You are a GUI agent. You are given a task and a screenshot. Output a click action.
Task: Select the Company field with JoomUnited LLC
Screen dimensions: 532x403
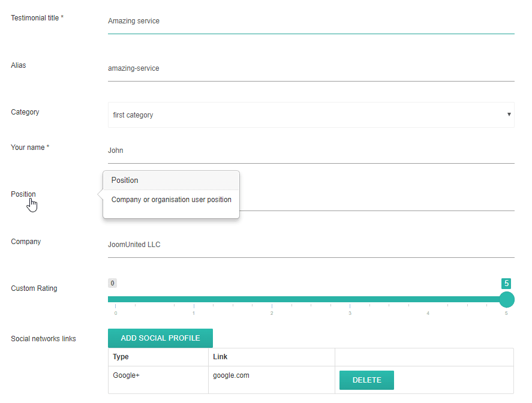(311, 245)
